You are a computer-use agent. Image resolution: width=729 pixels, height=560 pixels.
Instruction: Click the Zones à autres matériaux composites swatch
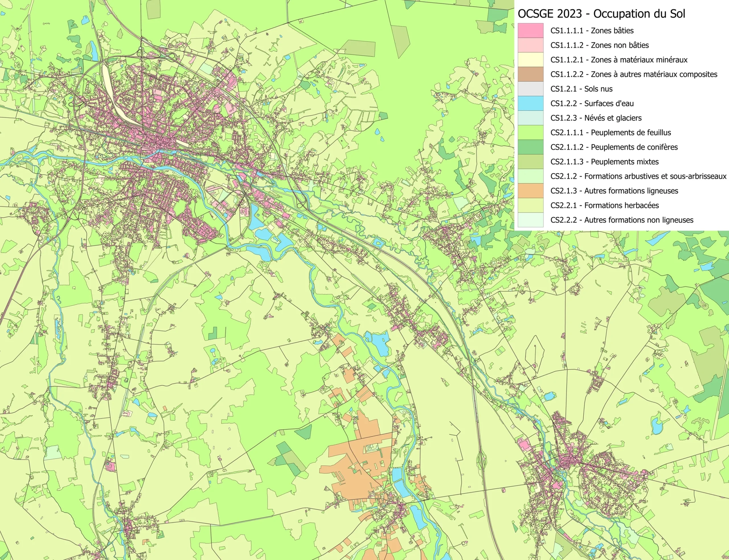point(531,74)
